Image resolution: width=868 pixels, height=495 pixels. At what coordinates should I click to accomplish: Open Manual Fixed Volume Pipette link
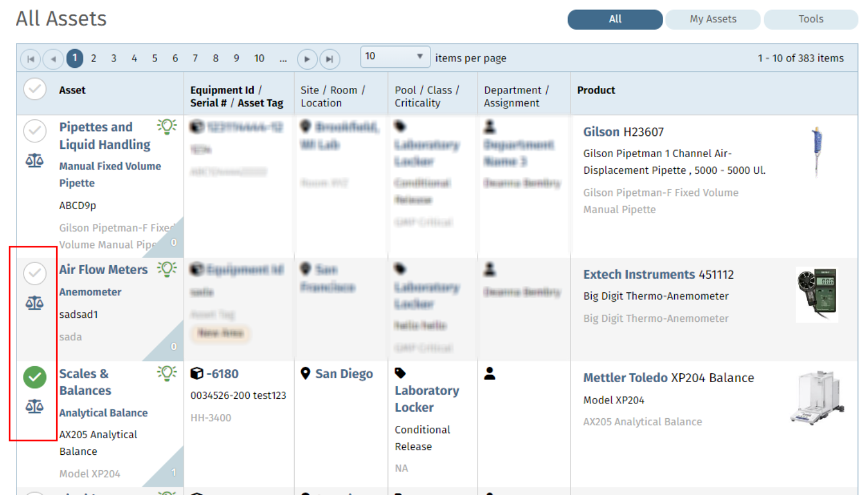tap(110, 174)
